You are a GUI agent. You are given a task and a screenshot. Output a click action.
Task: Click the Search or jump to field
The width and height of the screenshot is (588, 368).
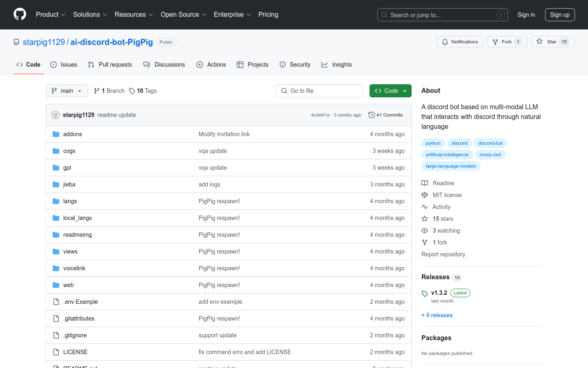point(443,15)
